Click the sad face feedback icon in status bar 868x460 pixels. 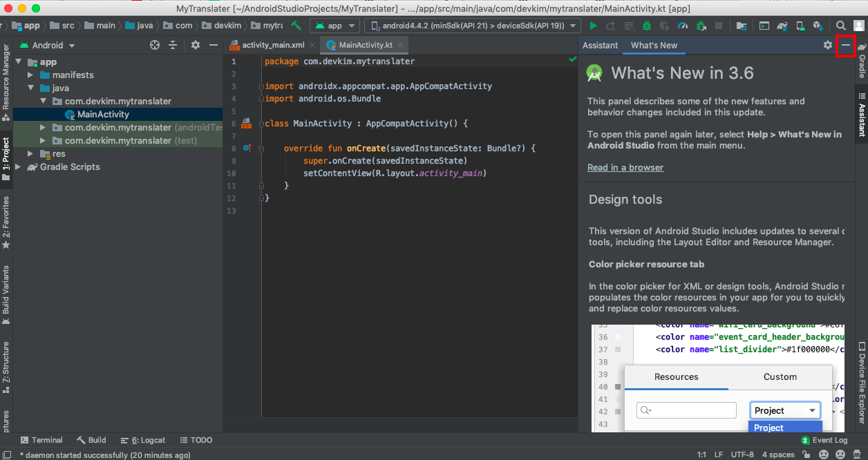tap(841, 454)
